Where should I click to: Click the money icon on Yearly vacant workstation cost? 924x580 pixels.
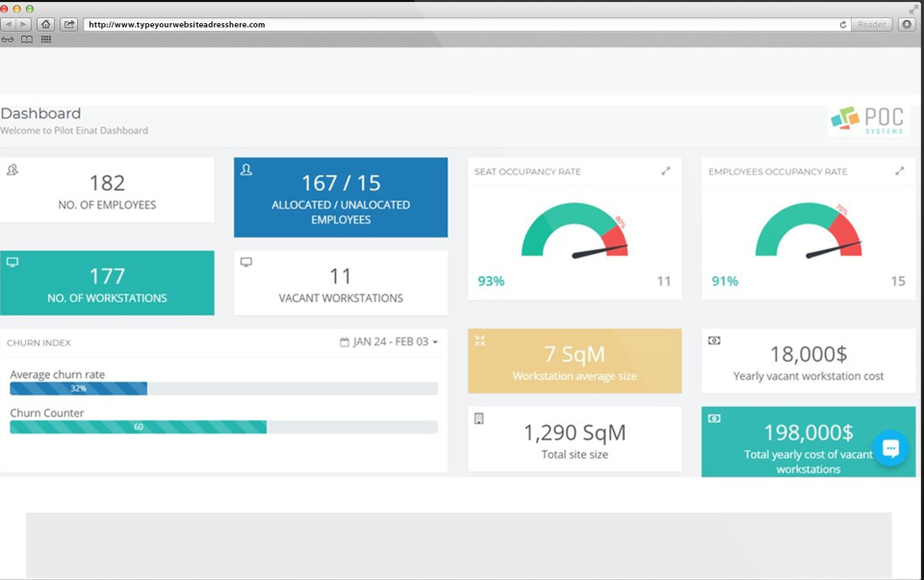tap(712, 340)
